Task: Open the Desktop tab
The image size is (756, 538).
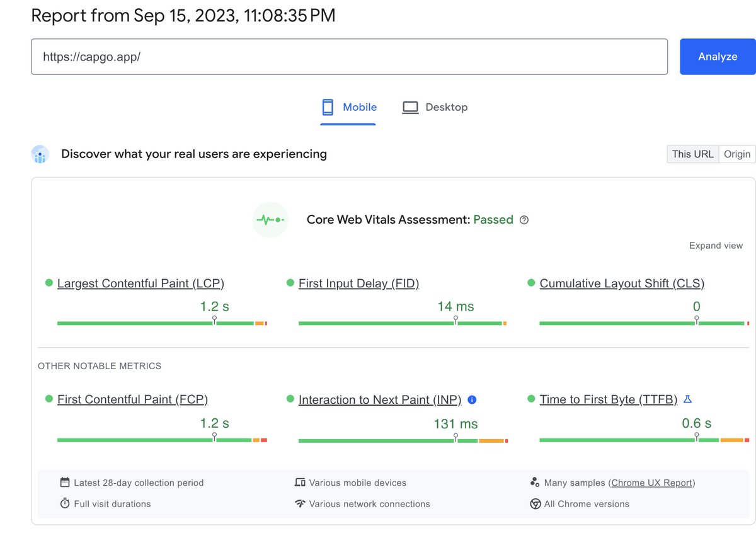Action: [435, 107]
